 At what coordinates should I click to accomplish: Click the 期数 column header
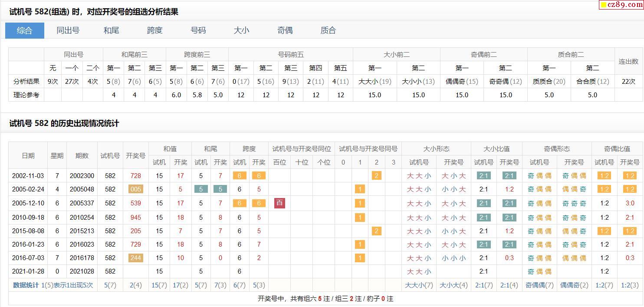(x=82, y=155)
